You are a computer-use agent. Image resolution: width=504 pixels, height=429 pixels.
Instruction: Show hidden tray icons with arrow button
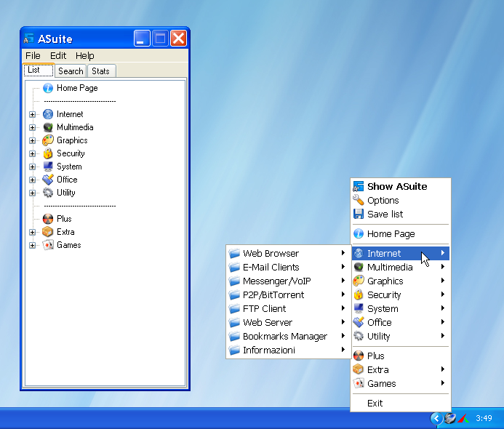click(x=436, y=418)
